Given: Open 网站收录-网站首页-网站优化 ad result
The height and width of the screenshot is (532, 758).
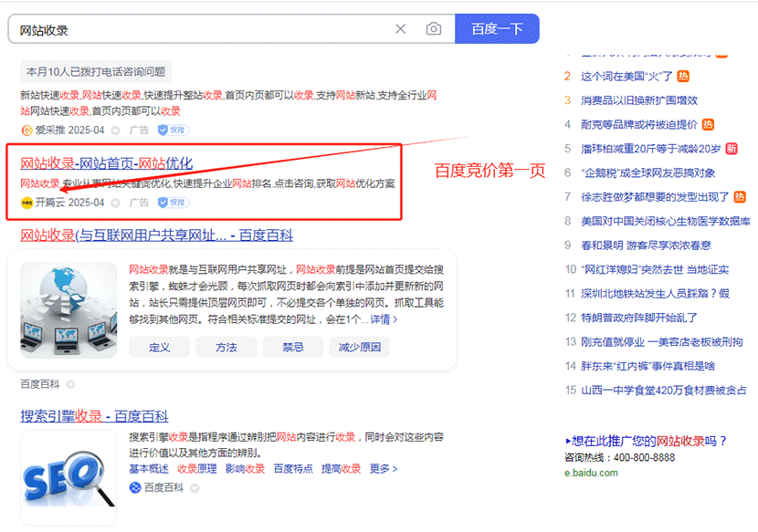Looking at the screenshot, I should 107,164.
